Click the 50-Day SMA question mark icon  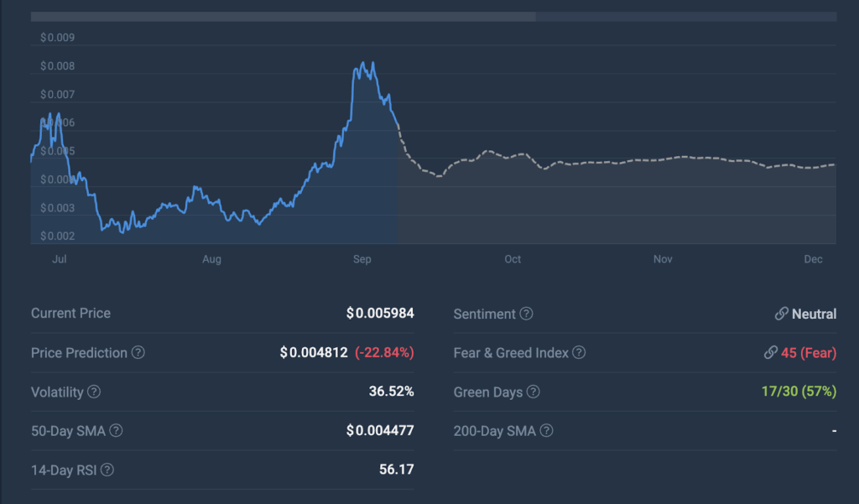[x=116, y=431]
